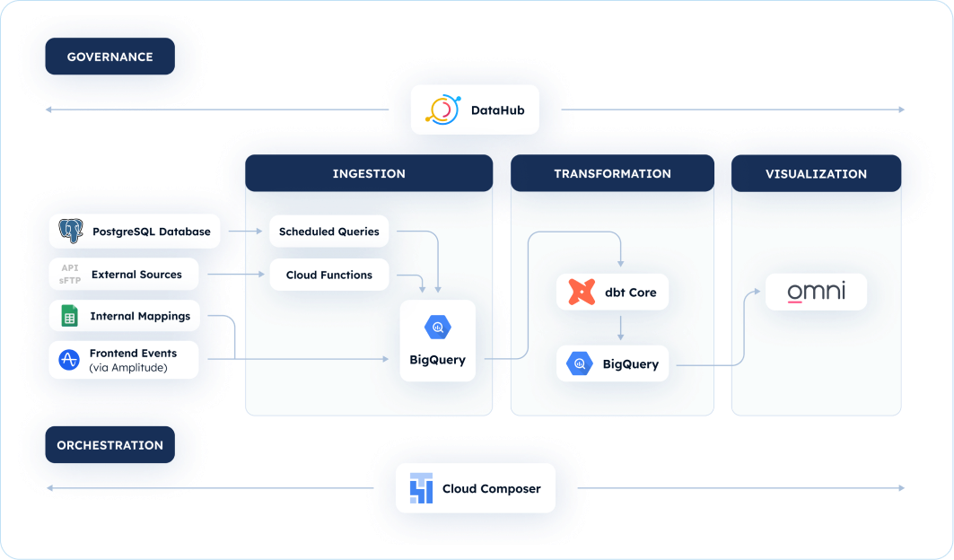Viewport: 954px width, 560px height.
Task: Click the Cloud Composer text label
Action: (x=492, y=489)
